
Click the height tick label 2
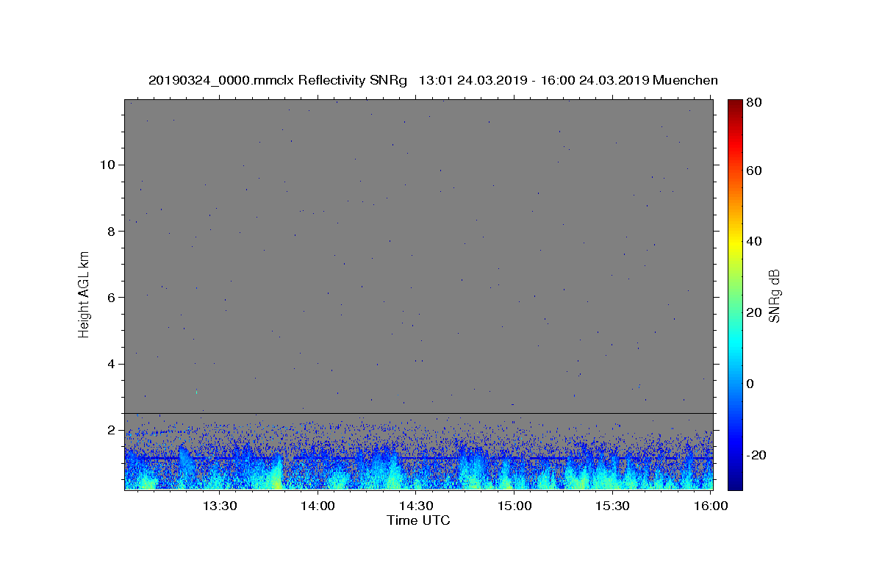109,430
